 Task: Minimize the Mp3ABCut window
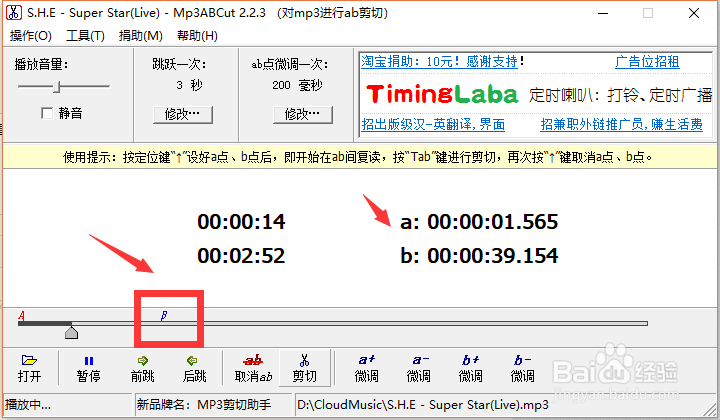(x=603, y=13)
